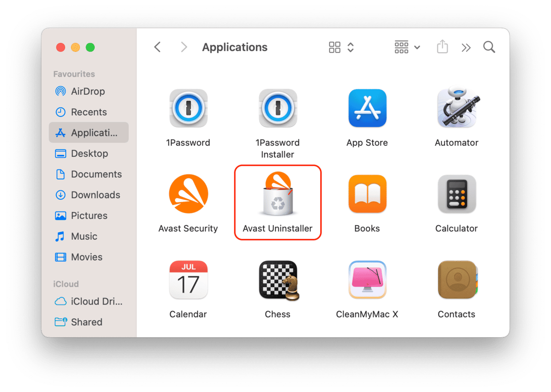Image resolution: width=551 pixels, height=392 pixels.
Task: Click the Books name label
Action: pyautogui.click(x=367, y=228)
